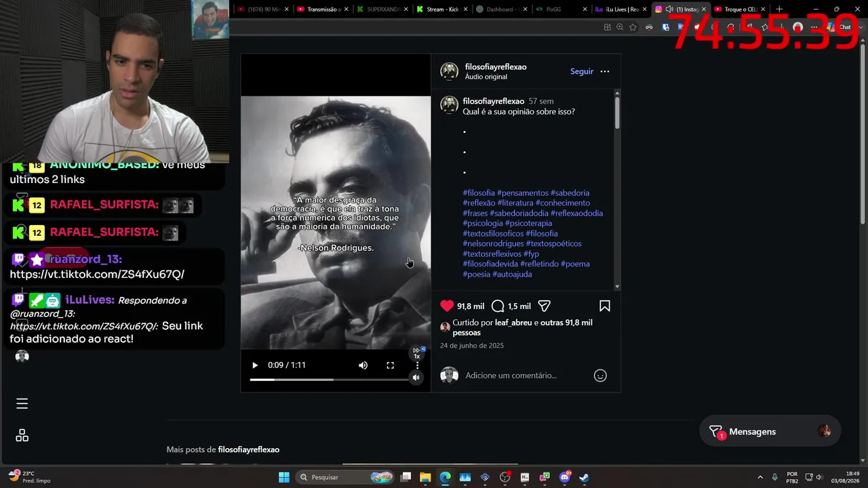Close the Instagram browser tab
The height and width of the screenshot is (488, 868).
click(703, 9)
